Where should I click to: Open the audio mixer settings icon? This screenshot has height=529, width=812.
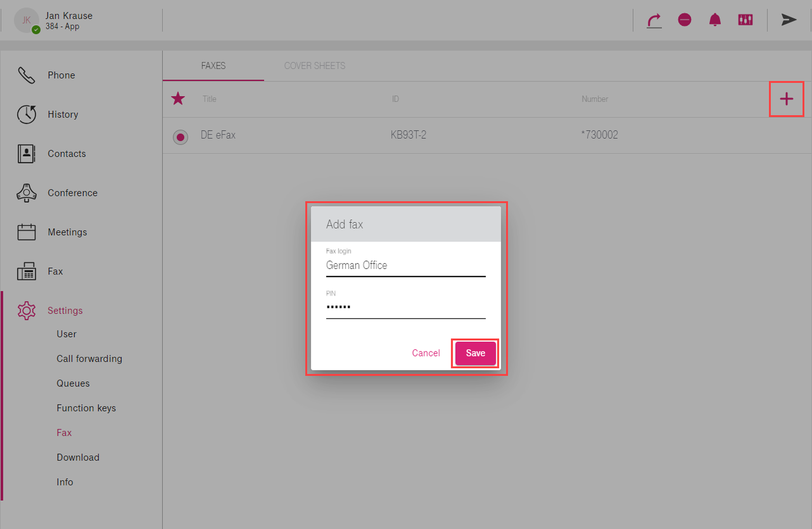[745, 20]
